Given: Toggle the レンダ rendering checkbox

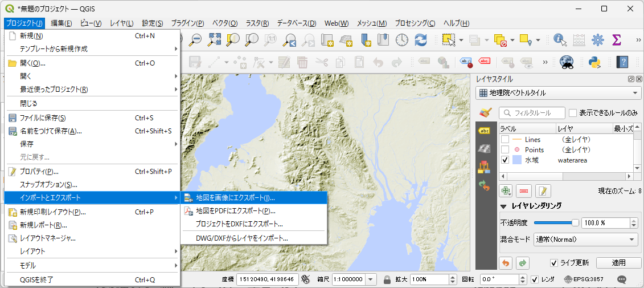Looking at the screenshot, I should (535, 279).
